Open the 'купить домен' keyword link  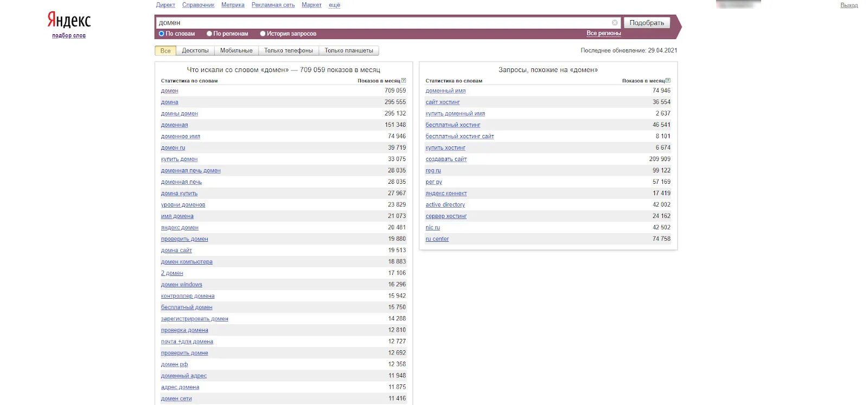[x=179, y=159]
